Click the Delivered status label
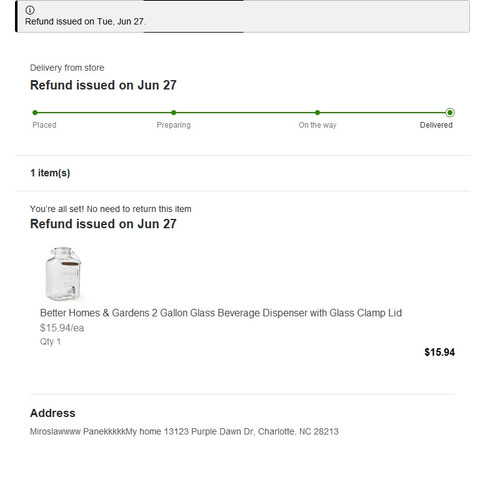Screen dimensions: 500x479 pyautogui.click(x=436, y=125)
